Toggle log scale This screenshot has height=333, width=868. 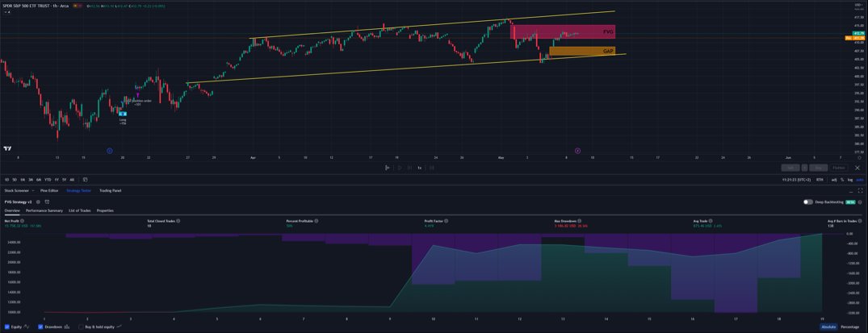pyautogui.click(x=850, y=180)
